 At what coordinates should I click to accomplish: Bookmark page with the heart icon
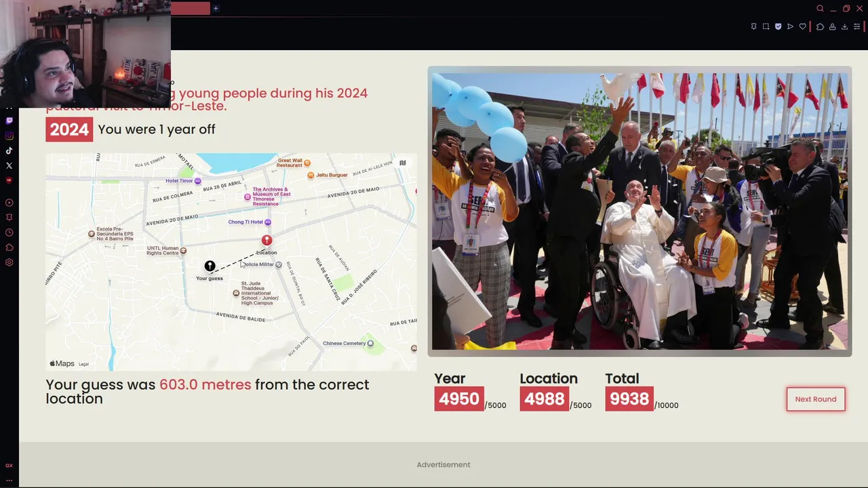[802, 26]
